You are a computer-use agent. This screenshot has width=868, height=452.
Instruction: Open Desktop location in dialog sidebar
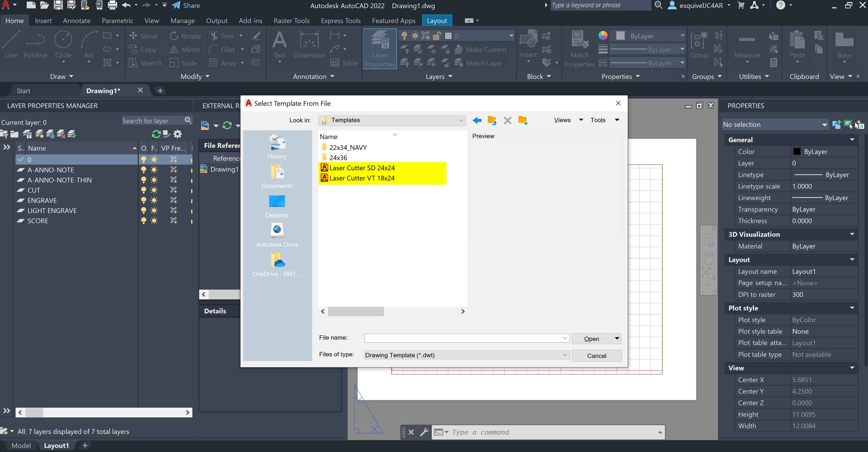277,206
